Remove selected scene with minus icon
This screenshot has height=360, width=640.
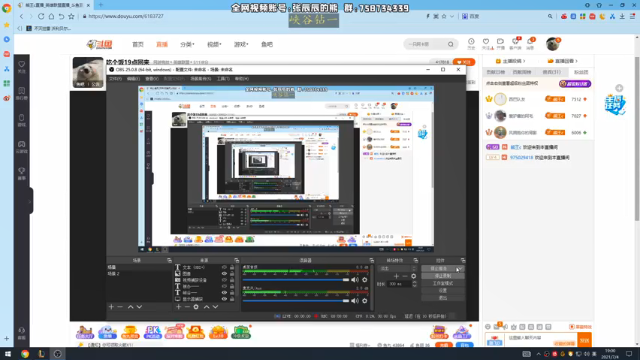120,307
